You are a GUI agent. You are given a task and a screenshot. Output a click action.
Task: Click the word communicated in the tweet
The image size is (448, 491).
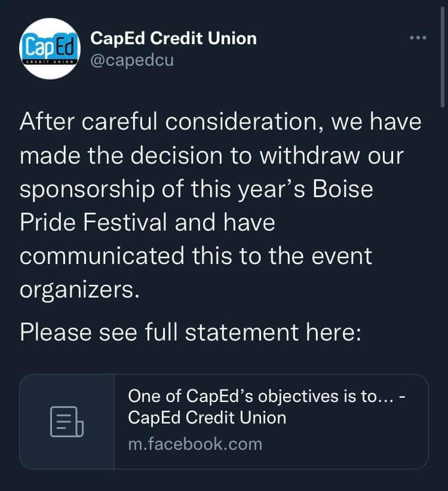tap(102, 256)
